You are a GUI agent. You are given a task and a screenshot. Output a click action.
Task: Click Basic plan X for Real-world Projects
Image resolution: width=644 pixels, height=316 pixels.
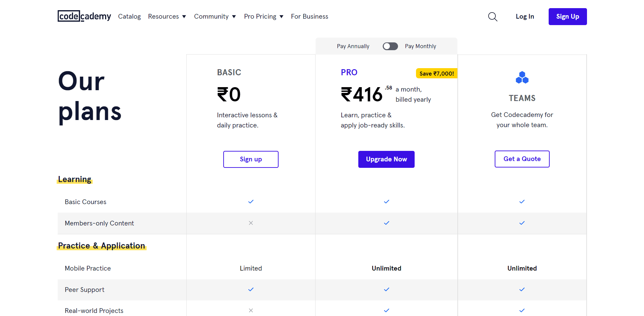coord(251,310)
